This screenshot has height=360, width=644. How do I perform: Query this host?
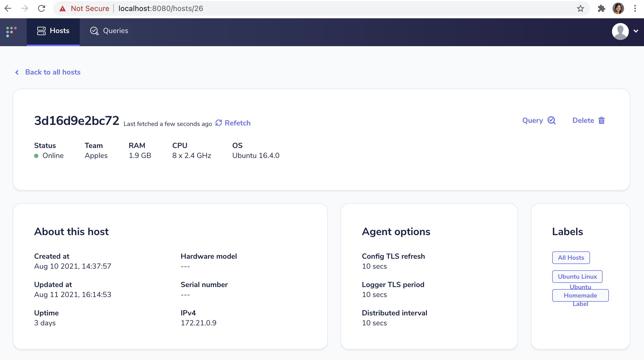click(539, 120)
